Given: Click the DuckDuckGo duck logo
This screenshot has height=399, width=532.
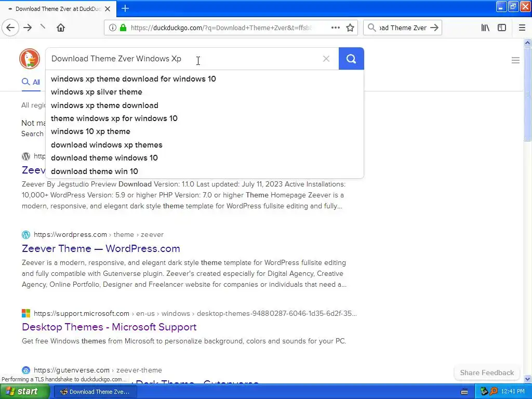Looking at the screenshot, I should (30, 59).
